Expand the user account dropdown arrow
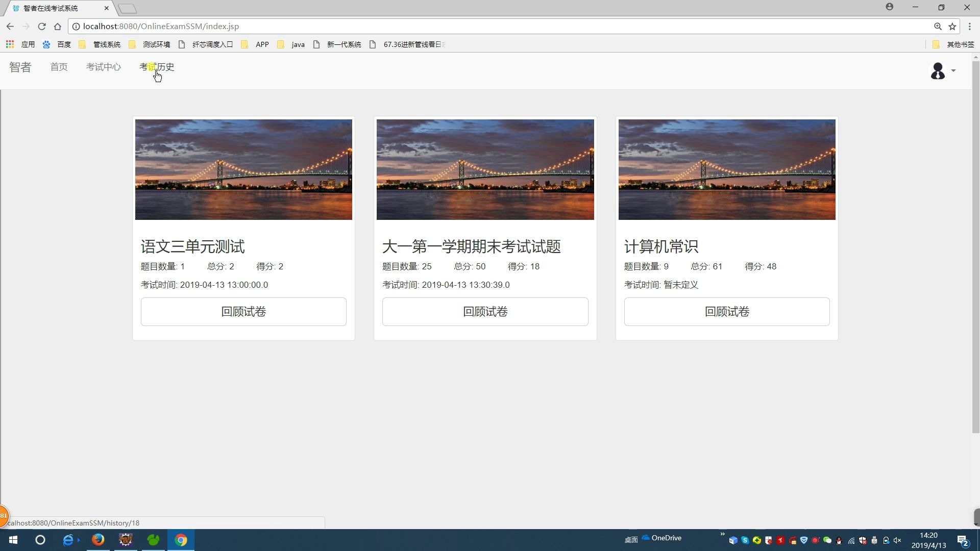The height and width of the screenshot is (551, 980). tap(954, 71)
